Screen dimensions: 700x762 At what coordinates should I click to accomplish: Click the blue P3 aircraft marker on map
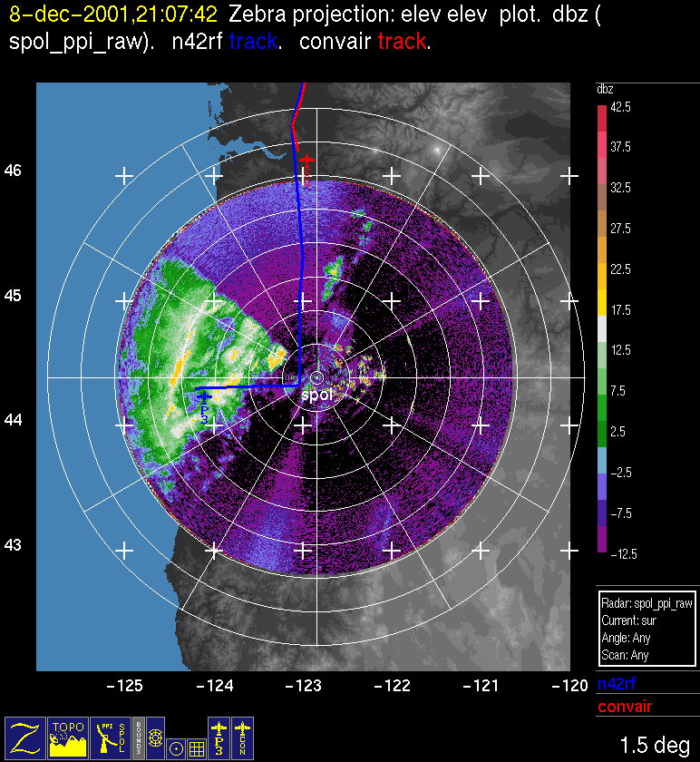click(204, 398)
